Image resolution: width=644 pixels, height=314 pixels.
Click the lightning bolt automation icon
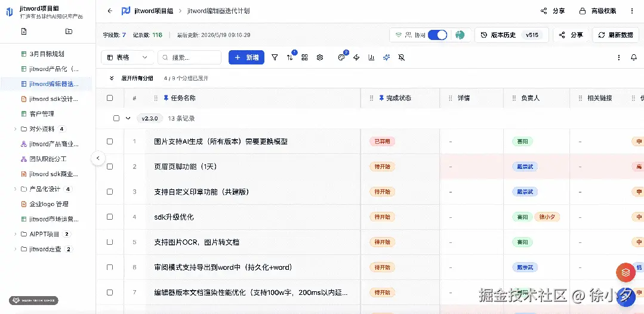tap(356, 57)
